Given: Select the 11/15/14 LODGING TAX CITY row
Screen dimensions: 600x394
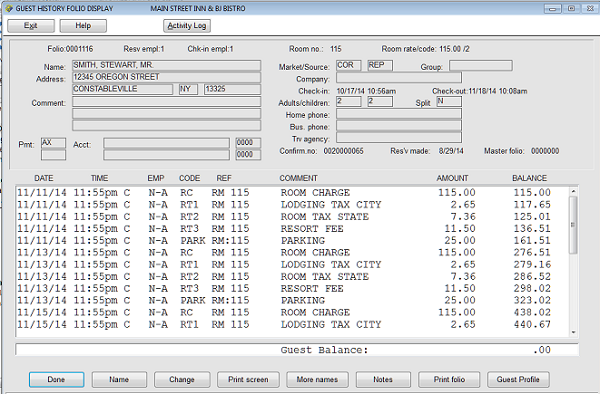Looking at the screenshot, I should [293, 324].
